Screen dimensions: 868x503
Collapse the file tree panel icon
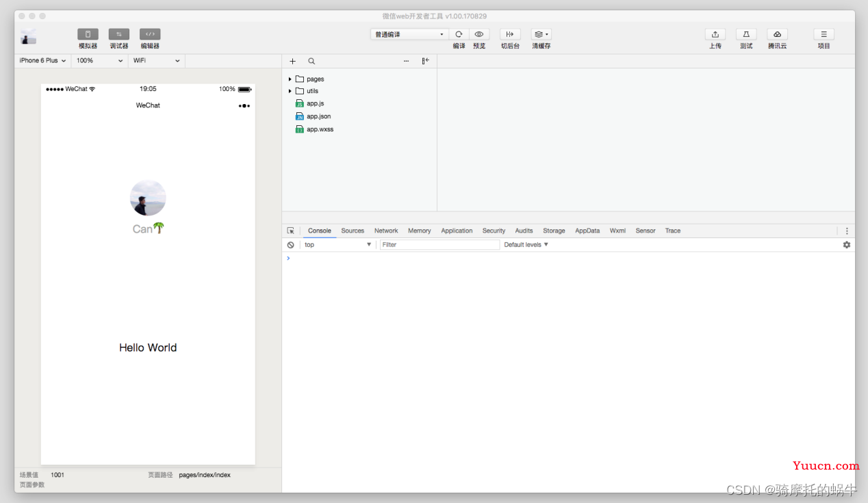tap(425, 61)
